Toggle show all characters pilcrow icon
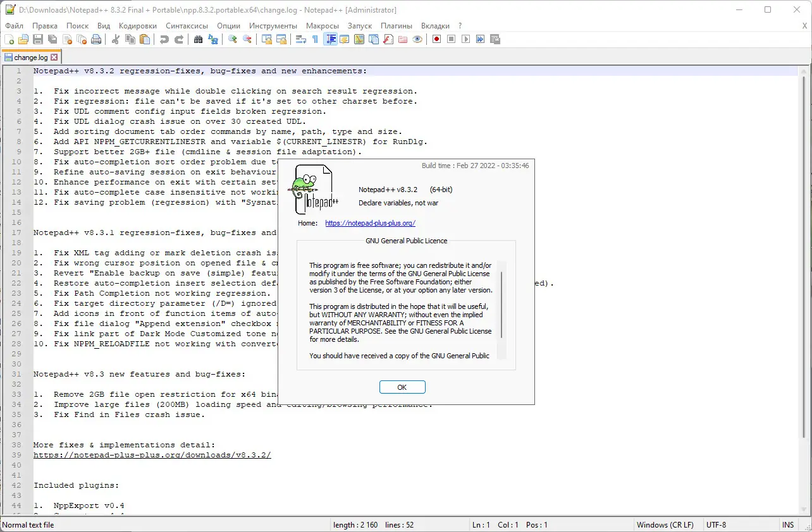The image size is (812, 532). (x=316, y=39)
